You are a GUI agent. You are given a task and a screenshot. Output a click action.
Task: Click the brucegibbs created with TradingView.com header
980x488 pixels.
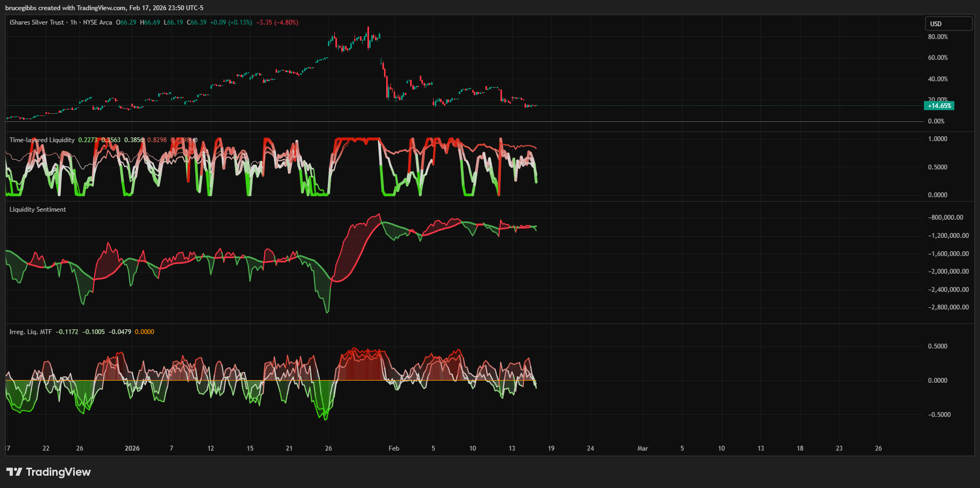104,8
